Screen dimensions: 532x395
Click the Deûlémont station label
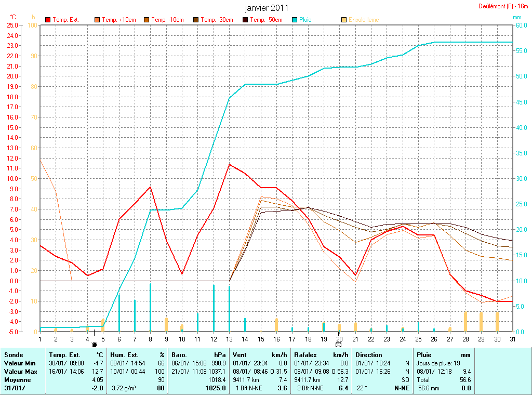(503, 6)
